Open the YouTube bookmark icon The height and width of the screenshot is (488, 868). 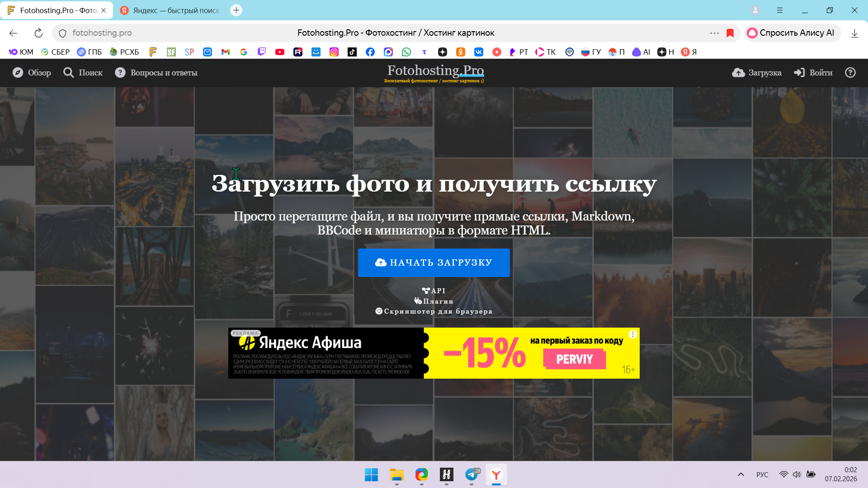[280, 52]
